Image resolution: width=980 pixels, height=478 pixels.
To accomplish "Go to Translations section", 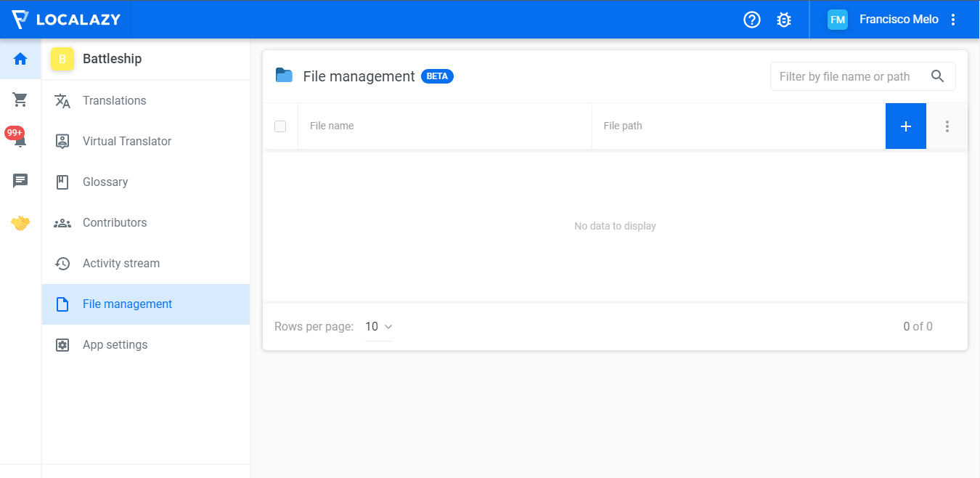I will click(x=114, y=101).
